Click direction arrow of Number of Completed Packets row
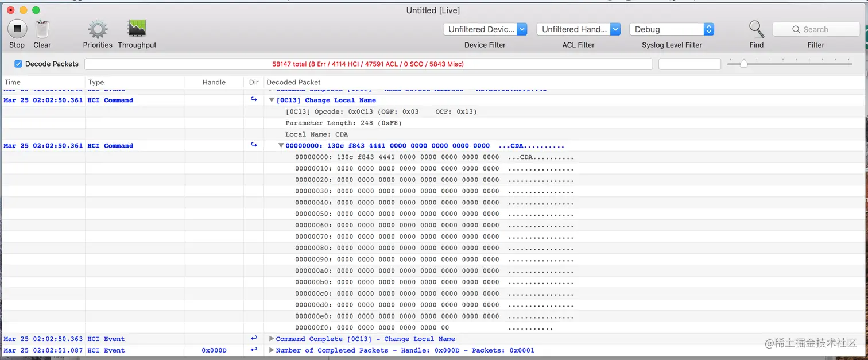The height and width of the screenshot is (360, 868). tap(254, 350)
